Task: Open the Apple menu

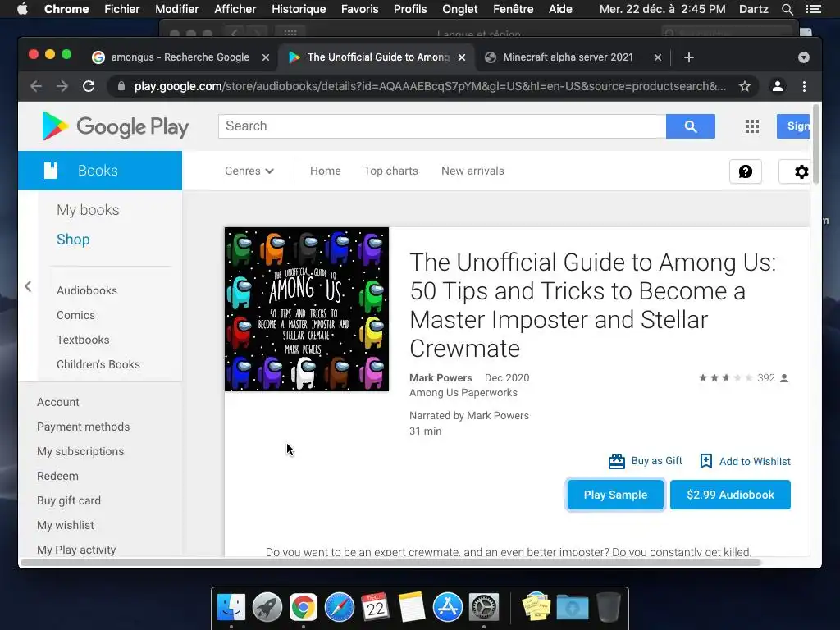Action: (x=22, y=9)
